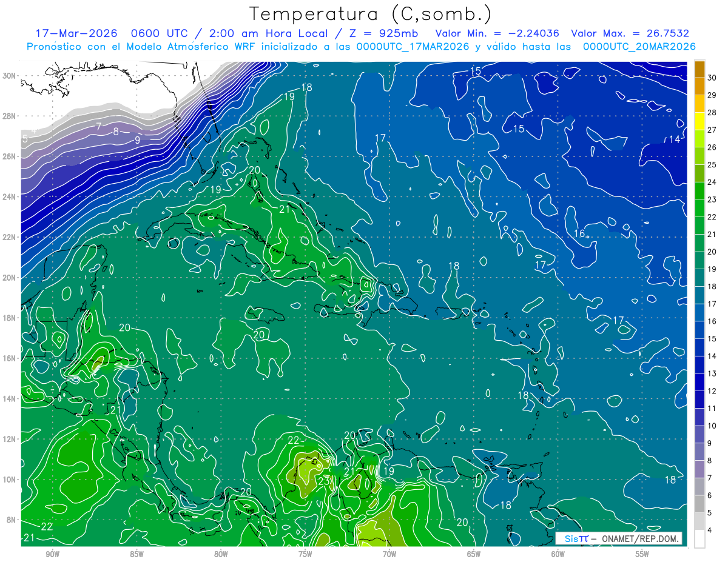This screenshot has width=728, height=562.
Task: Click the contour label '16' on the map
Action: [x=579, y=233]
